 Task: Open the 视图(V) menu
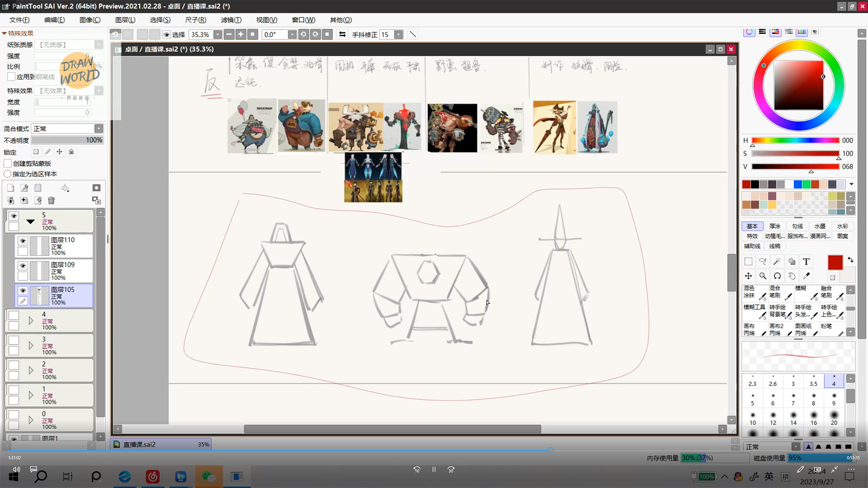(267, 20)
